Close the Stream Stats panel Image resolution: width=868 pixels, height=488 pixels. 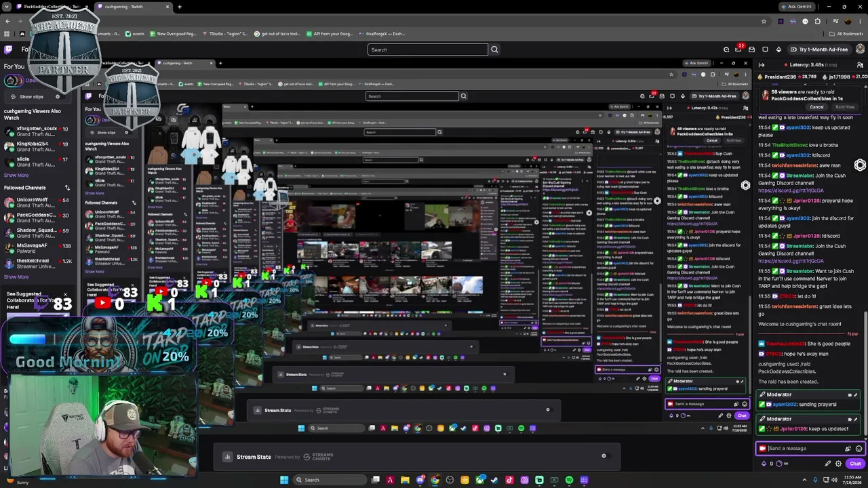pyautogui.click(x=604, y=456)
